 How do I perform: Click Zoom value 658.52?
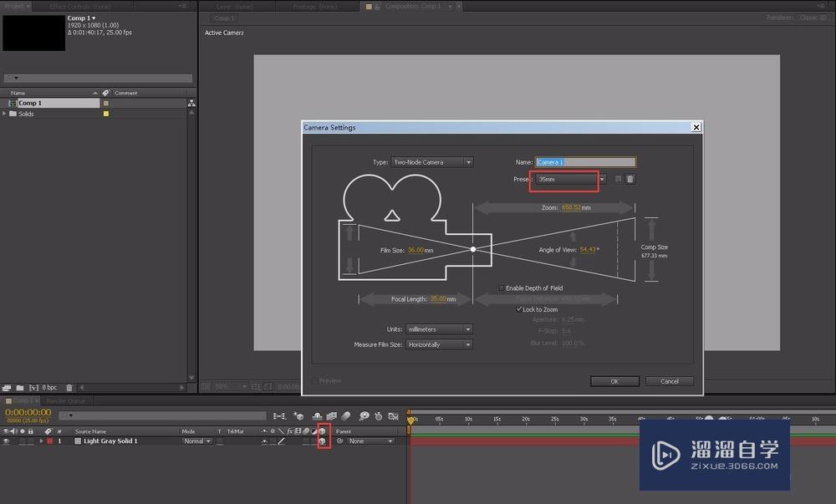(x=571, y=207)
